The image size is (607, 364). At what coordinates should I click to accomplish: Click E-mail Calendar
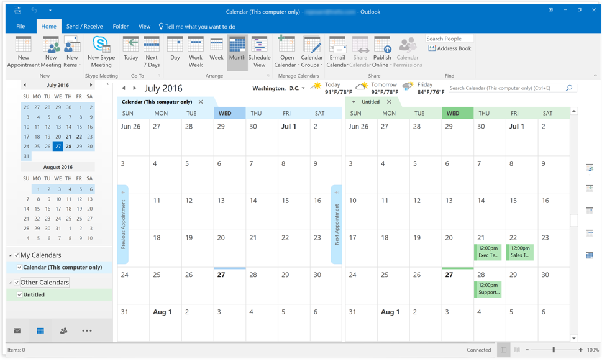337,52
